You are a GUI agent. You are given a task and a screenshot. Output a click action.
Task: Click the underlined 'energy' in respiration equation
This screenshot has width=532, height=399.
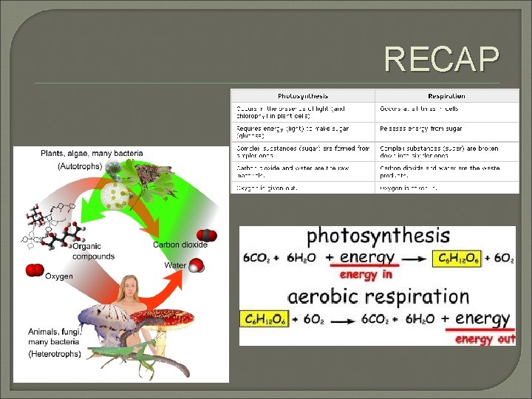pyautogui.click(x=482, y=319)
